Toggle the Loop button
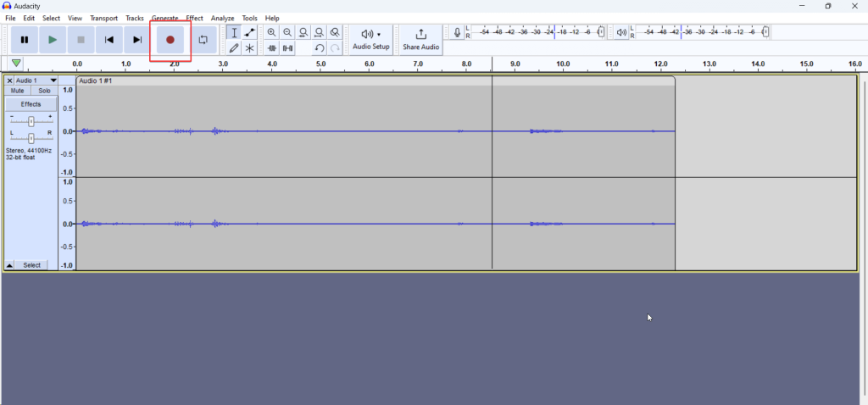 [x=203, y=40]
